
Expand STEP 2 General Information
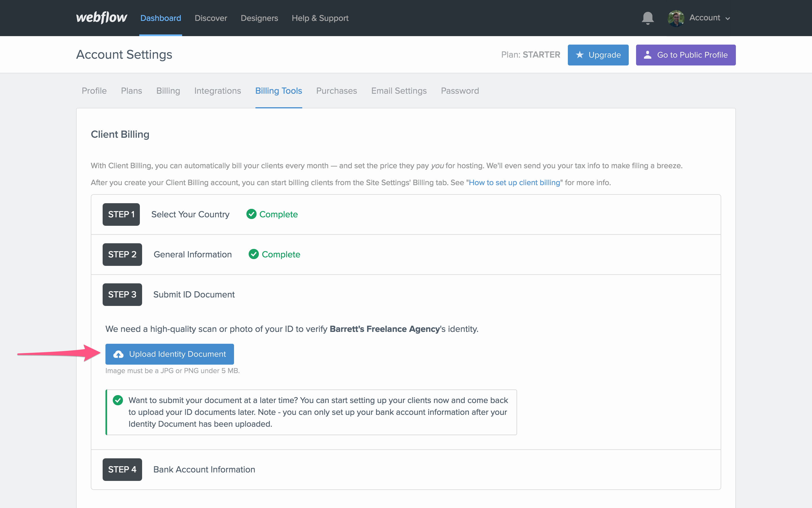click(x=406, y=254)
